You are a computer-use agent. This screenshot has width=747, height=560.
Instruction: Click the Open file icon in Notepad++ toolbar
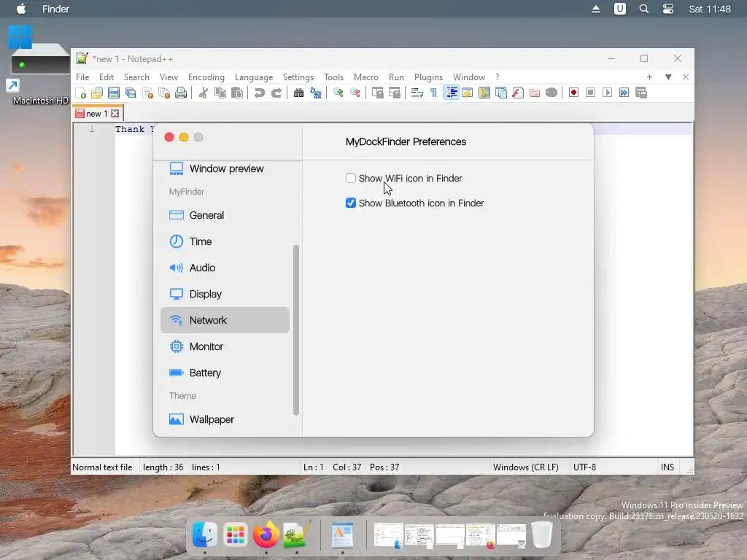click(97, 93)
